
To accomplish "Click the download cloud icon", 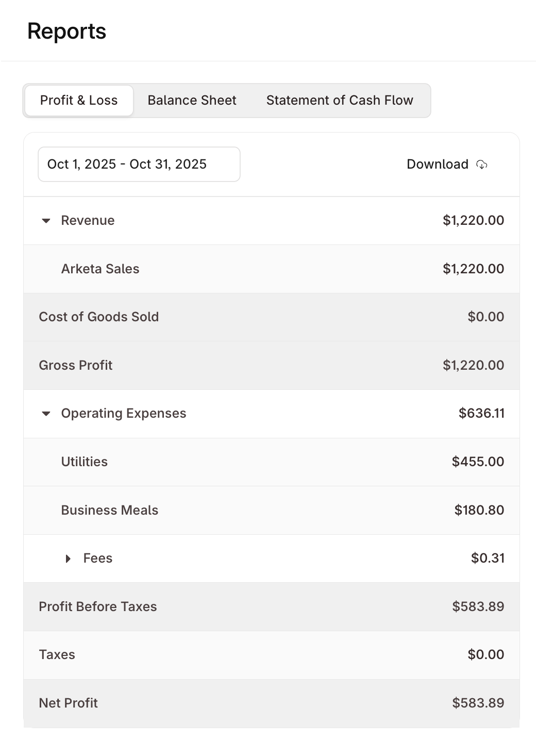I will point(482,165).
